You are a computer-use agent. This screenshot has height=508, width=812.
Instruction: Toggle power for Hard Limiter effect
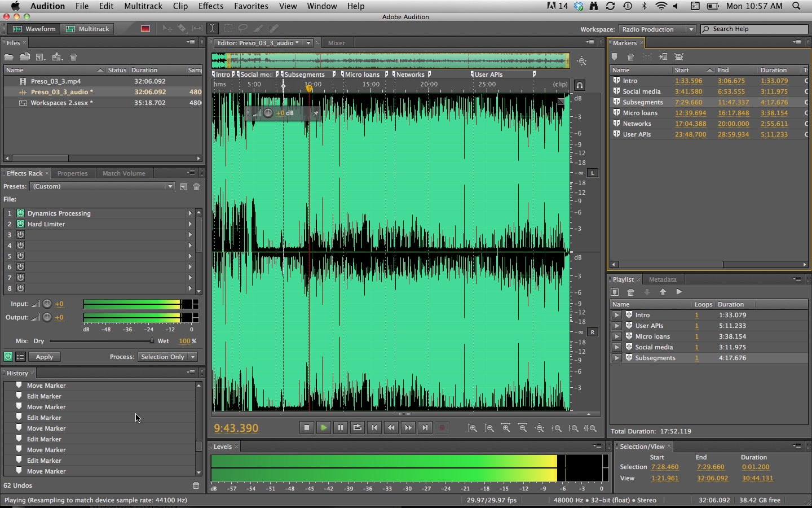pos(20,224)
